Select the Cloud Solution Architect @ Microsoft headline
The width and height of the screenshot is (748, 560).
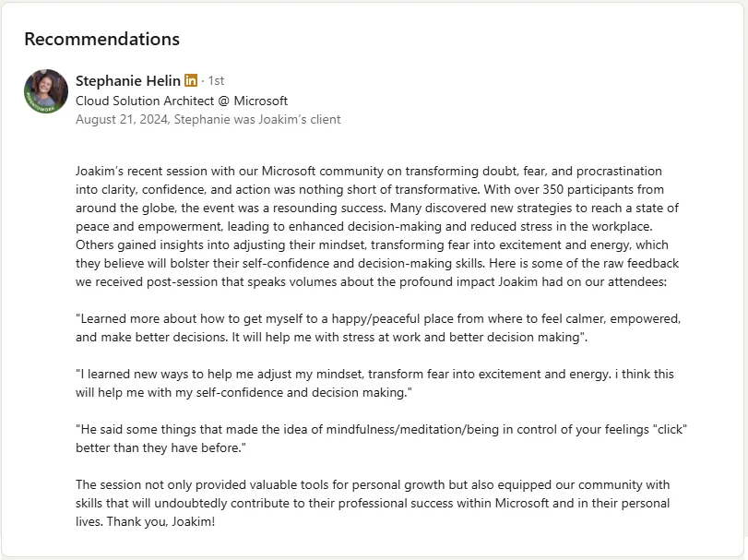click(182, 101)
